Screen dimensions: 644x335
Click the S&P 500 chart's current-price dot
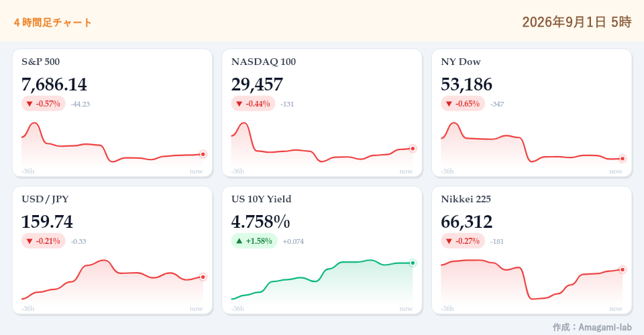point(203,155)
